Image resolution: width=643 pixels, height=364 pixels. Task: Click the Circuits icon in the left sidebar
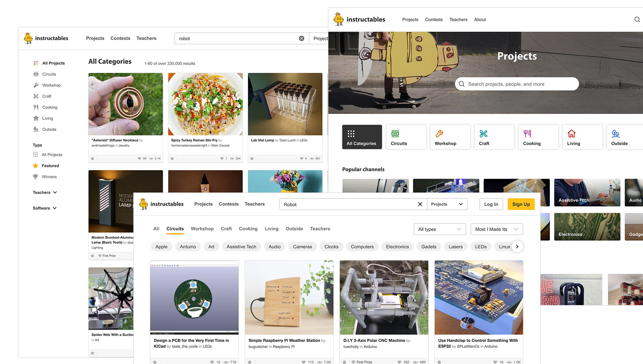(x=36, y=74)
